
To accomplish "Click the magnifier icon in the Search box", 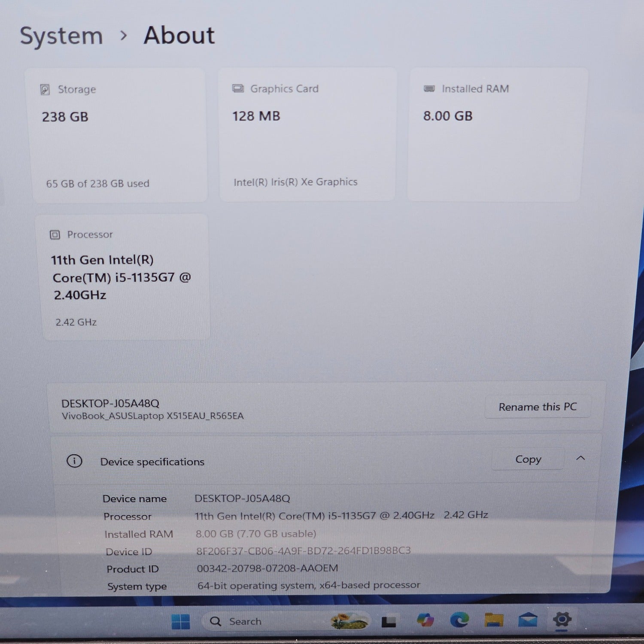I will [215, 621].
